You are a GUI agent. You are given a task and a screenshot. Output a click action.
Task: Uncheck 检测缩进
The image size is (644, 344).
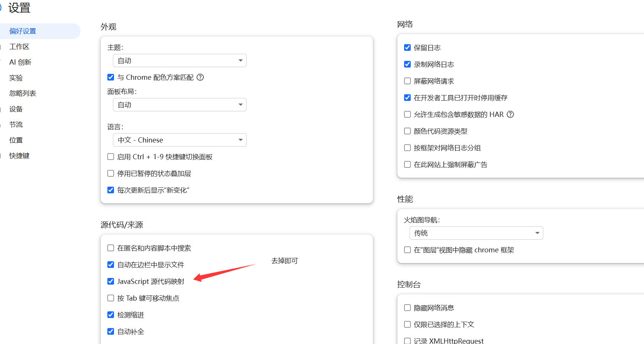pyautogui.click(x=111, y=315)
